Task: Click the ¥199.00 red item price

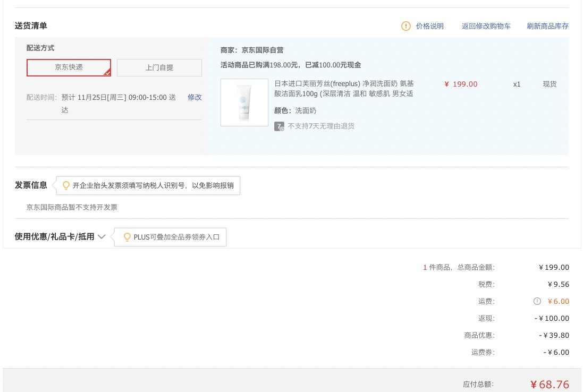Action: point(461,84)
